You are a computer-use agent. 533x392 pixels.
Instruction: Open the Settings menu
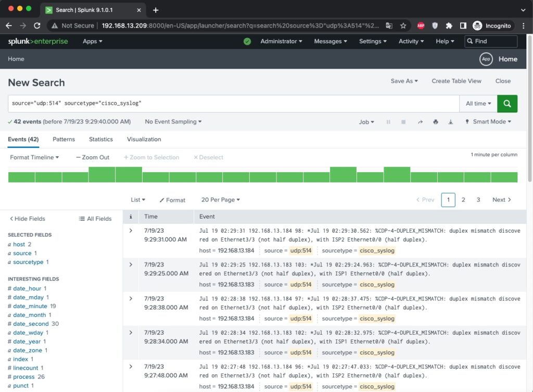373,42
